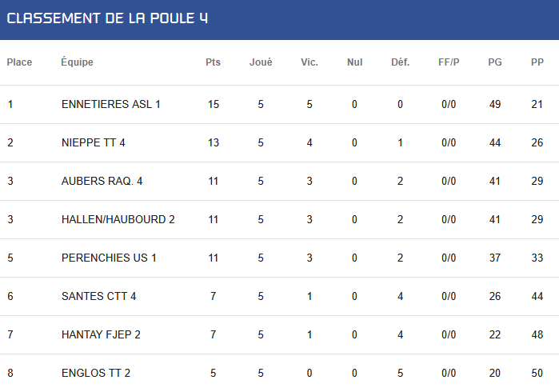Select team AUBERS RAQ. 4
This screenshot has height=392, width=559.
pos(102,181)
